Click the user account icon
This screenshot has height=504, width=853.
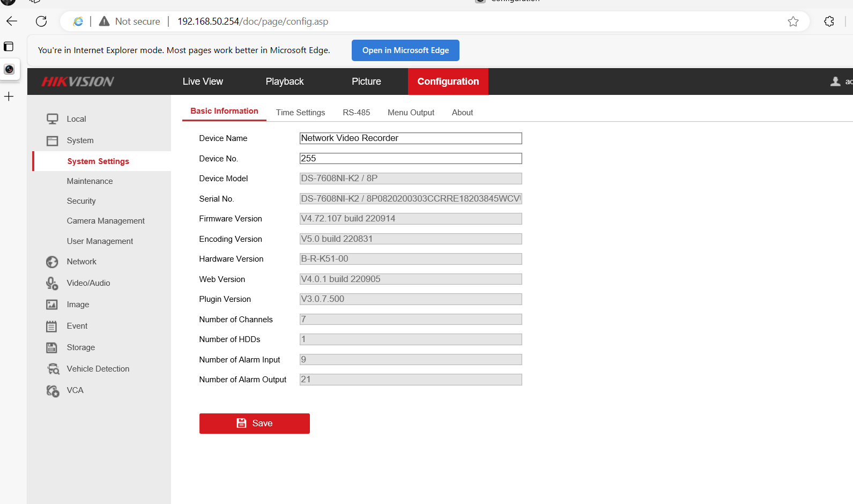pyautogui.click(x=835, y=81)
